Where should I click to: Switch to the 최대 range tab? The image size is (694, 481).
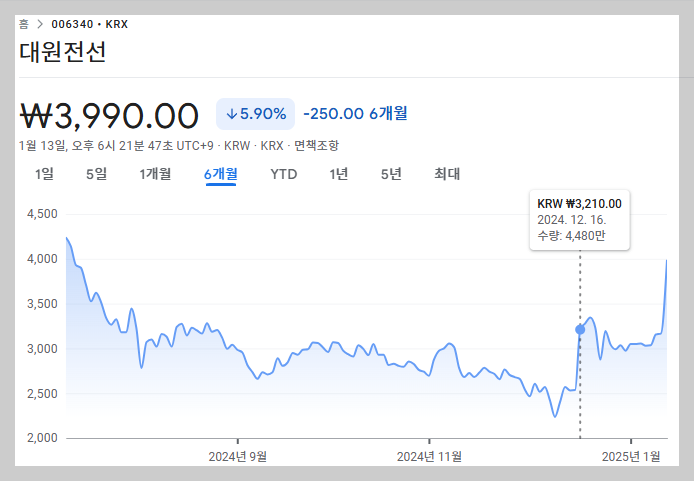pos(447,174)
